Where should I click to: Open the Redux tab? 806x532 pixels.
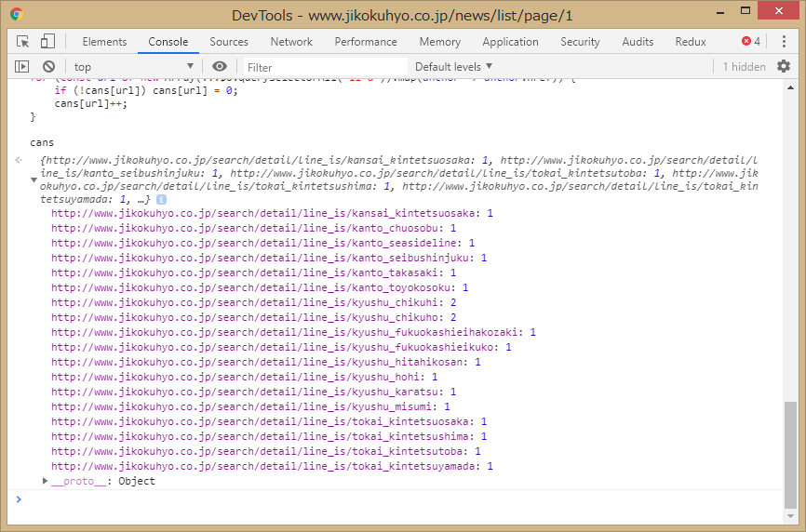[x=691, y=42]
